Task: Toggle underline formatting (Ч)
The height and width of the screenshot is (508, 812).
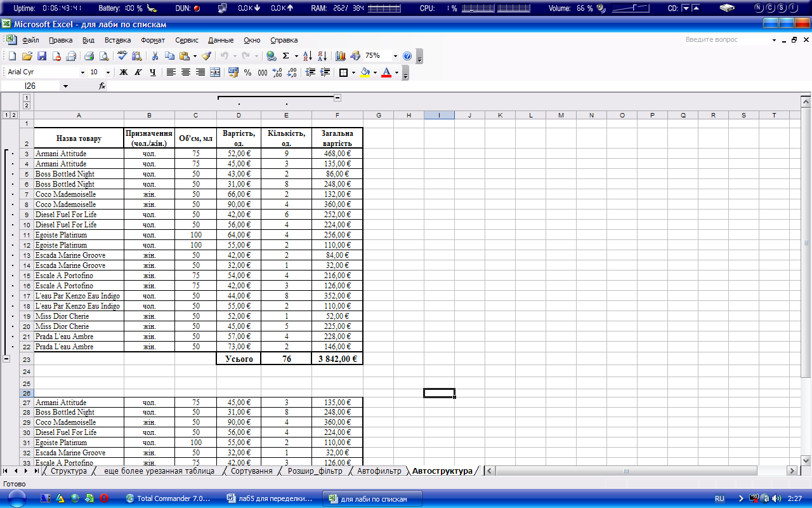Action: (x=153, y=72)
